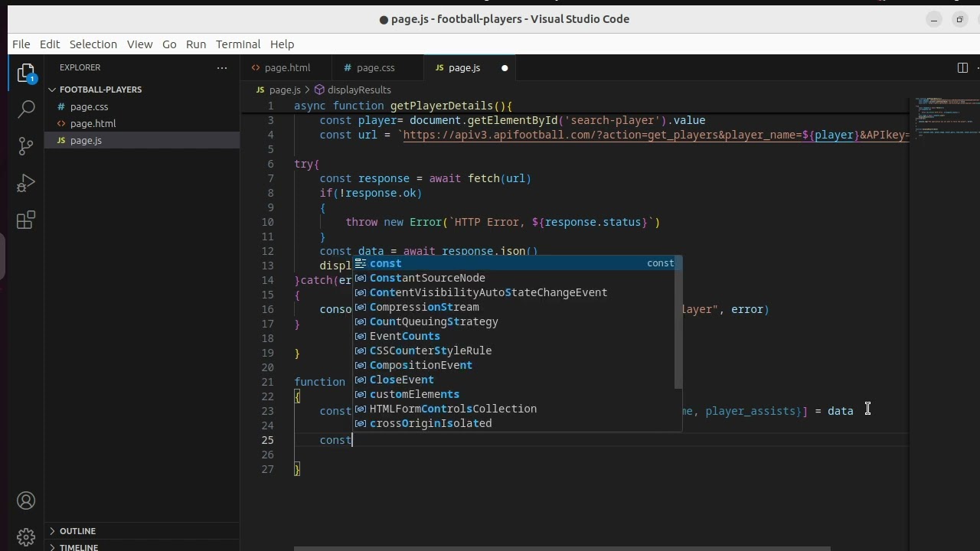Open the Extensions view icon
Image resolution: width=980 pixels, height=551 pixels.
coord(26,220)
